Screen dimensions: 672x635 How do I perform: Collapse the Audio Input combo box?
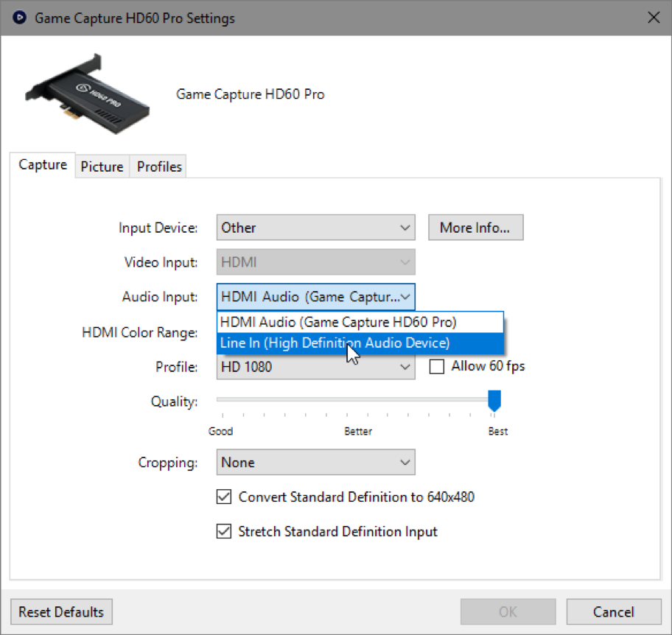[315, 297]
